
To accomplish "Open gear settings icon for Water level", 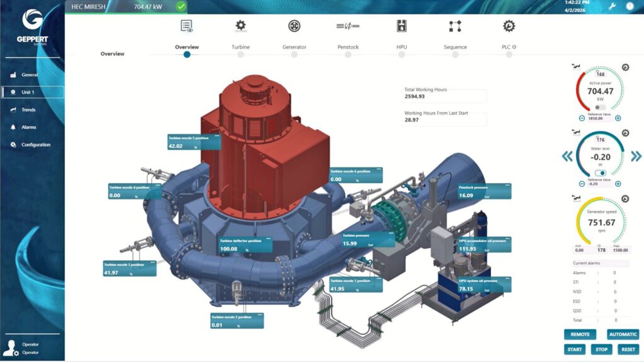I will [625, 133].
